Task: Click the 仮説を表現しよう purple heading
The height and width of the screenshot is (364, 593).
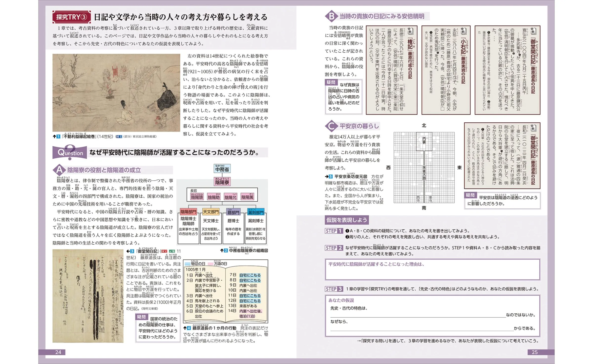Action: 347,220
